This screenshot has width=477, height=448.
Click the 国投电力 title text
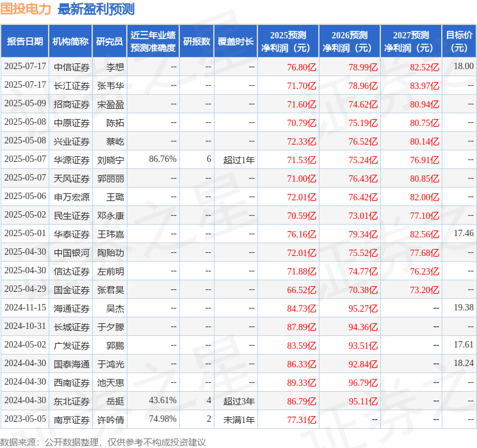26,9
